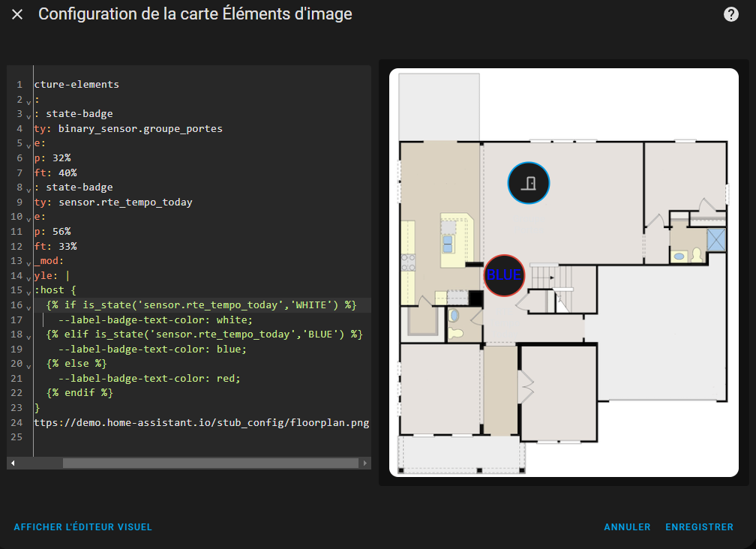Place cursor on 'sensor.rte_tempo_today' line 9
This screenshot has width=756, height=549.
pos(125,202)
